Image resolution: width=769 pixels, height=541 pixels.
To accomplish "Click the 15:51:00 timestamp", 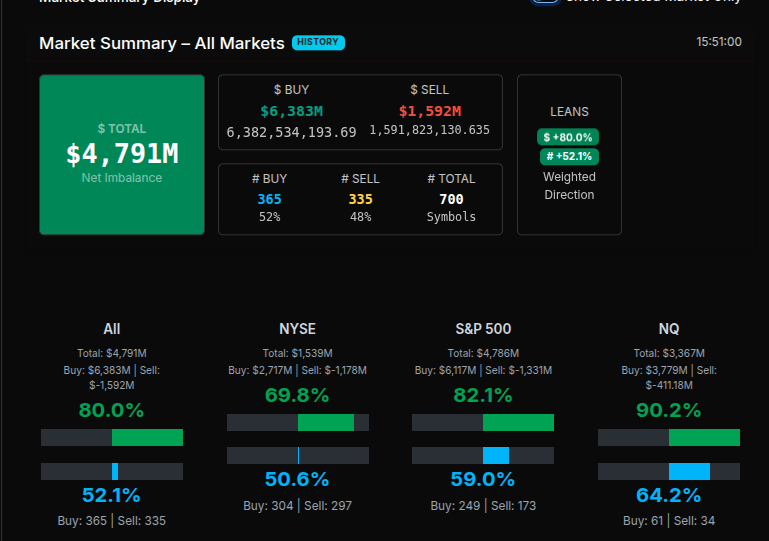I will click(x=718, y=42).
